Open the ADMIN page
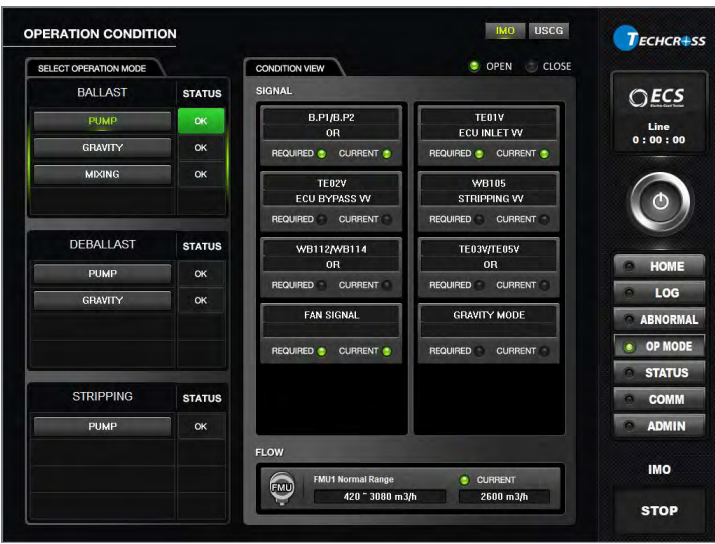Screen dimensions: 715x544 659,426
